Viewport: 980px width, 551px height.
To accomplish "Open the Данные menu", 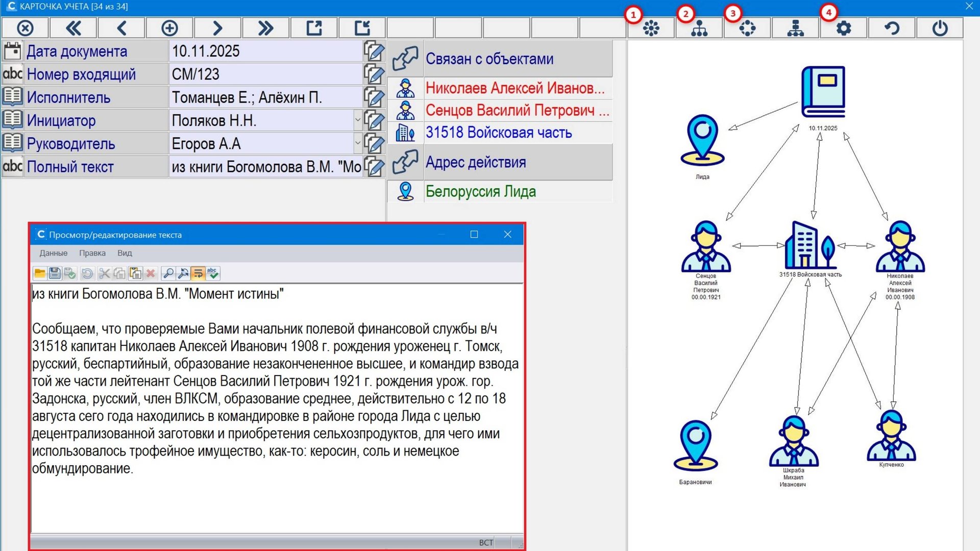I will tap(53, 253).
